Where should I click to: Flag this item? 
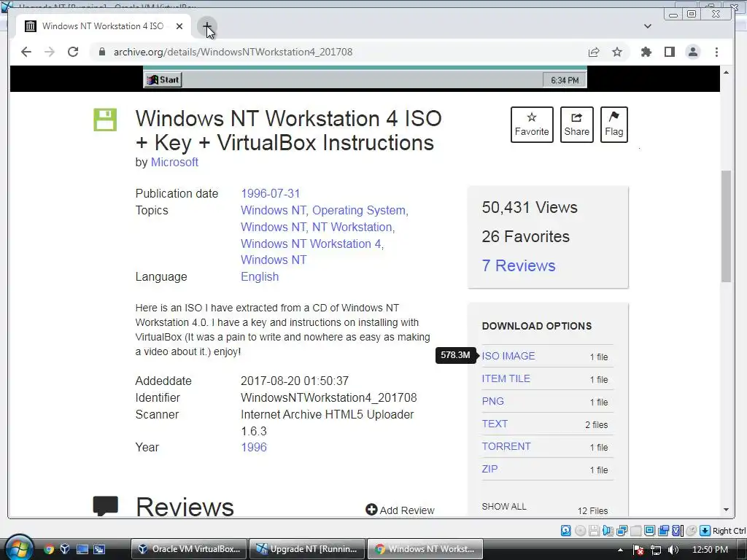614,125
